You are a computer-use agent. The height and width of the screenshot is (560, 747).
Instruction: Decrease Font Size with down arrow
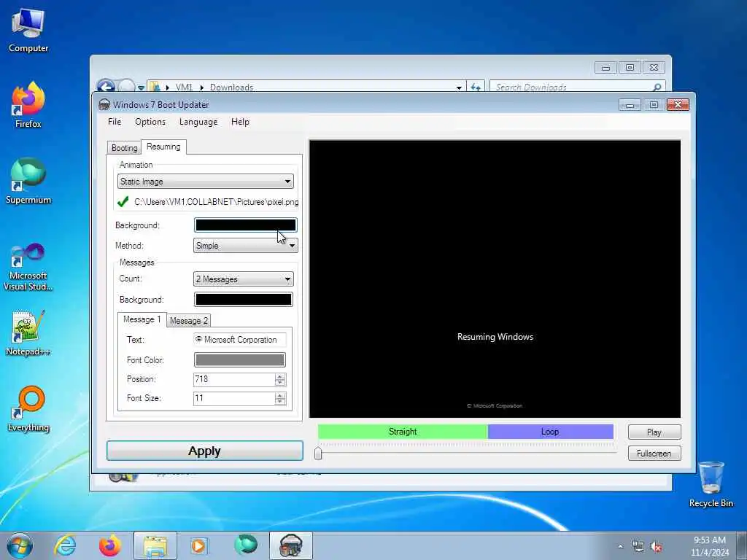point(280,402)
